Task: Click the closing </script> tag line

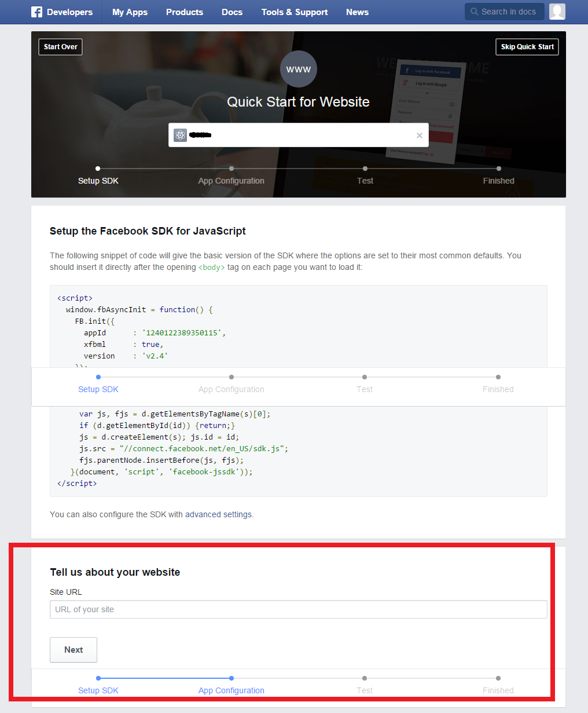Action: (77, 484)
